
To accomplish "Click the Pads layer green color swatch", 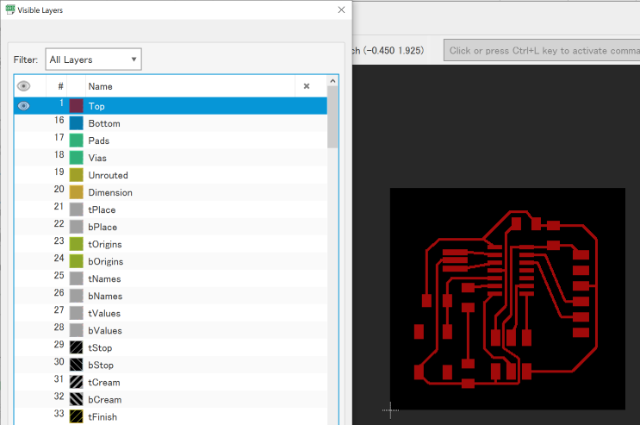I will tap(76, 140).
